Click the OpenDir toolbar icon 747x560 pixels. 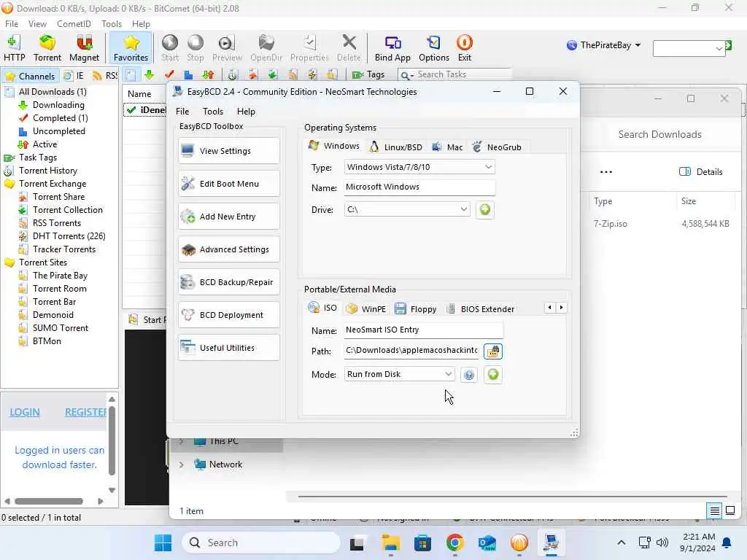point(266,47)
